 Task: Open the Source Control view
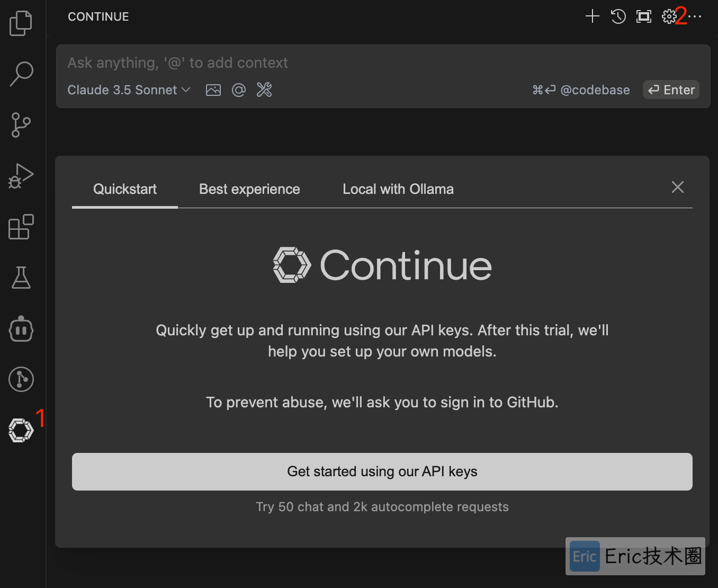pyautogui.click(x=21, y=125)
